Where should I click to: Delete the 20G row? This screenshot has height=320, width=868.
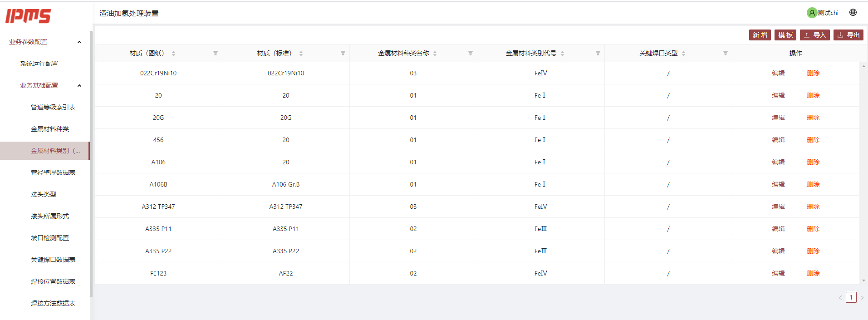pyautogui.click(x=813, y=118)
